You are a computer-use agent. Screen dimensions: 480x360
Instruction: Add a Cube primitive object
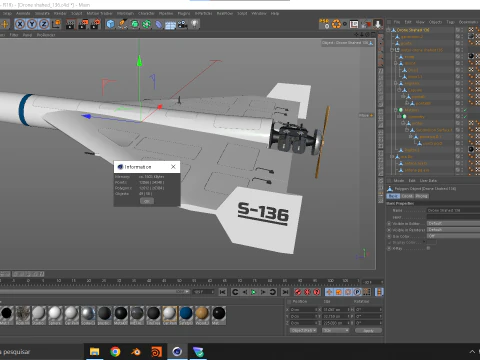(x=110, y=24)
